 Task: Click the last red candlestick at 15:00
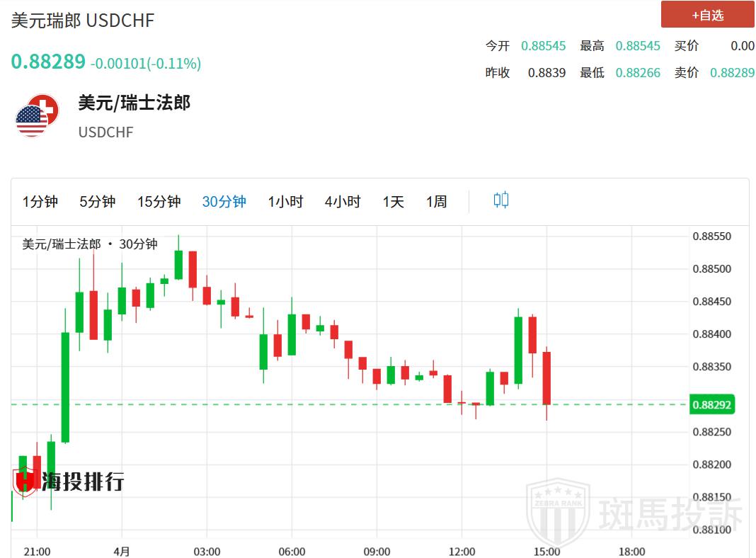coord(546,378)
